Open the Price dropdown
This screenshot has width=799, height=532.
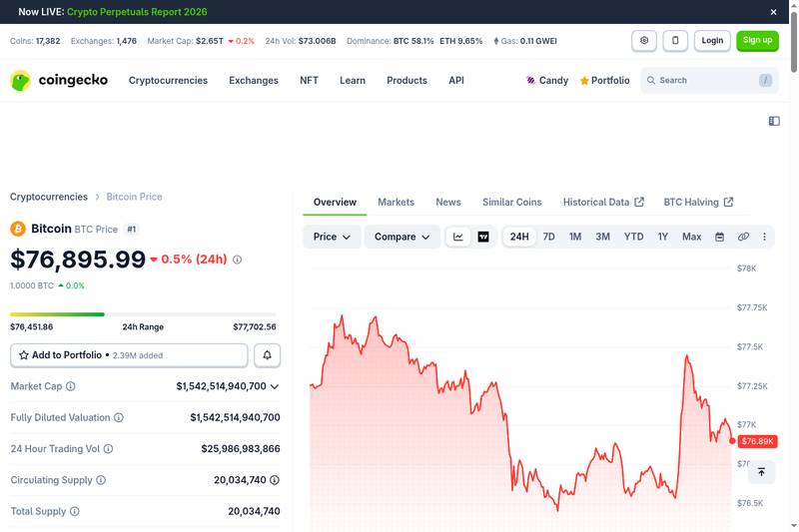tap(332, 237)
